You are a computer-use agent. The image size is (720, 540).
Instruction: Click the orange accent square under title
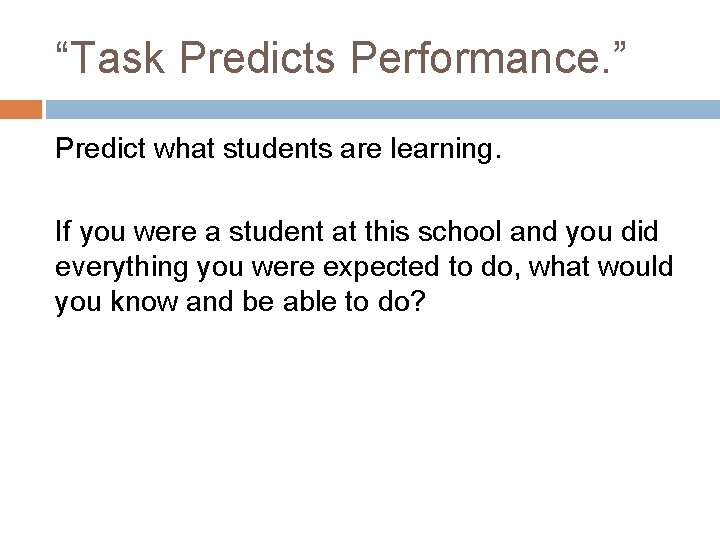pyautogui.click(x=20, y=108)
